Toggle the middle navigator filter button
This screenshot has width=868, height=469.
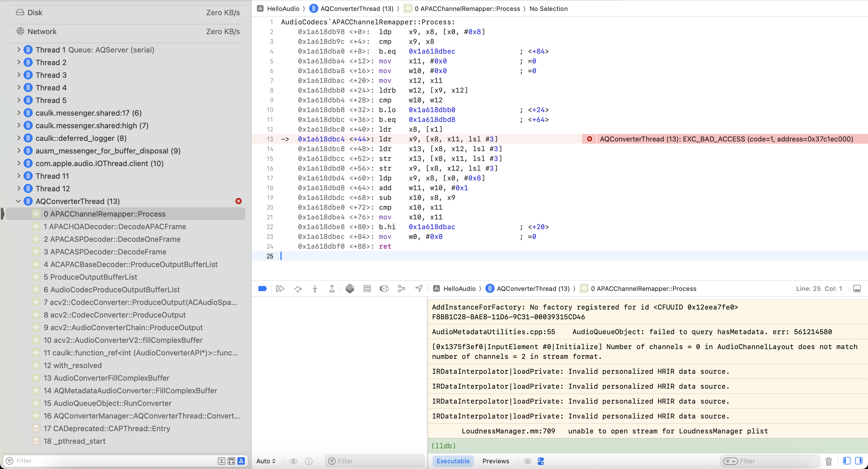tap(231, 461)
